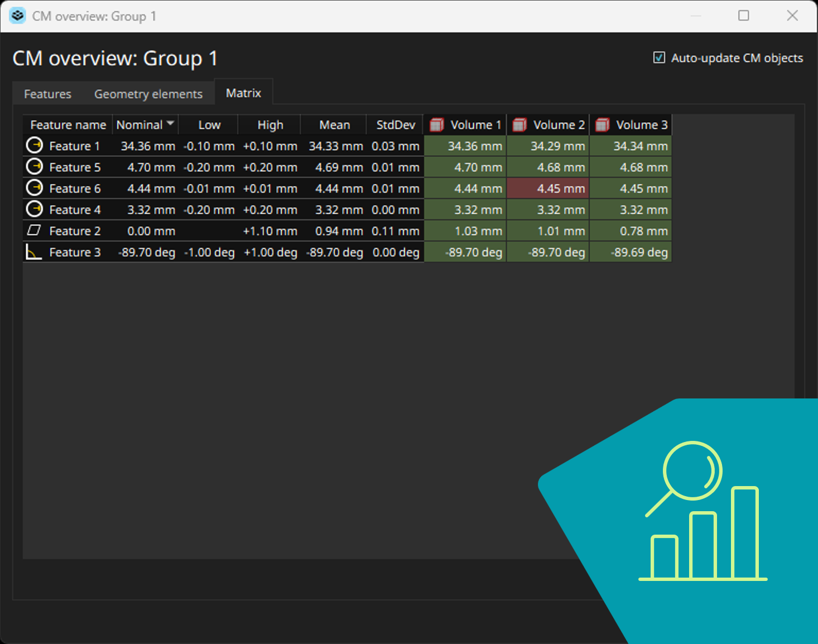Select the Volume 3 cell showing 0.78 mm
The image size is (818, 644).
(631, 231)
